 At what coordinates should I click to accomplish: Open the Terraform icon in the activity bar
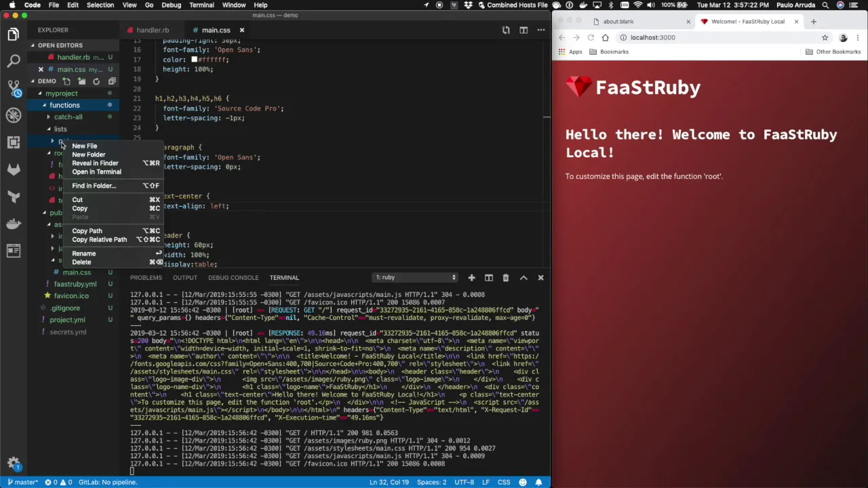(x=14, y=197)
